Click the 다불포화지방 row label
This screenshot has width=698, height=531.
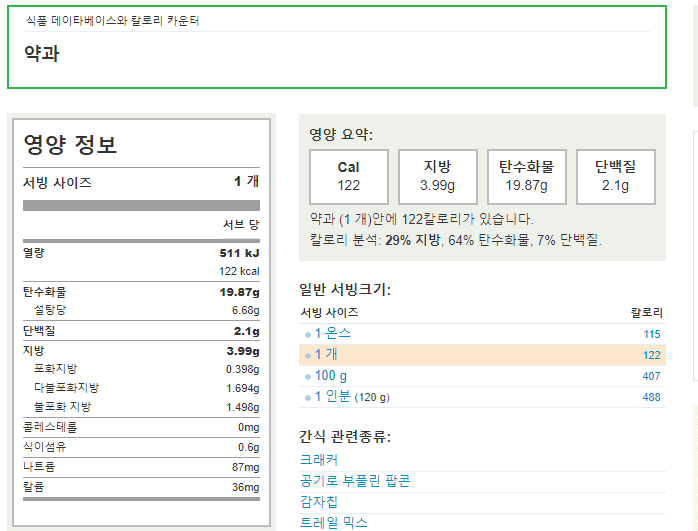pos(66,388)
